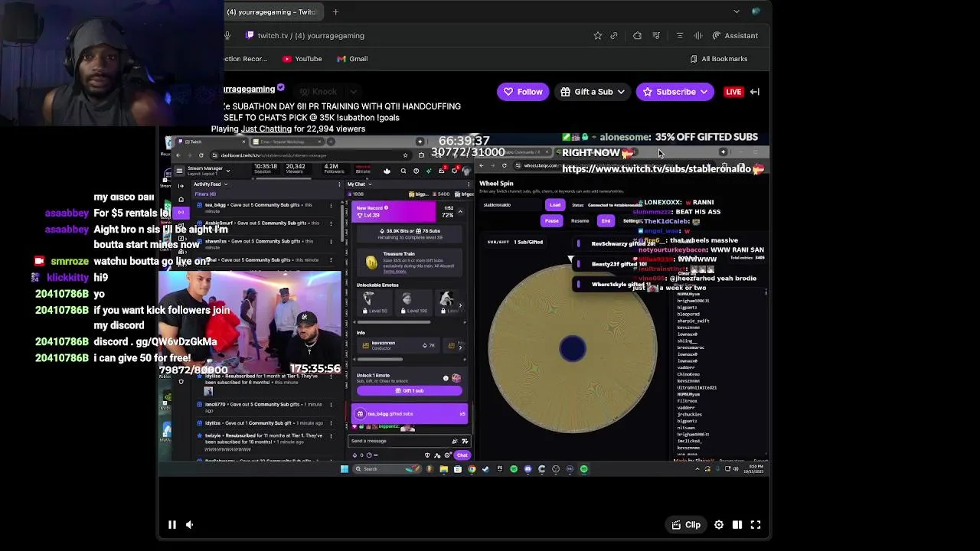The height and width of the screenshot is (551, 980).
Task: Expand the Stream Manager layout chevron
Action: click(x=227, y=171)
